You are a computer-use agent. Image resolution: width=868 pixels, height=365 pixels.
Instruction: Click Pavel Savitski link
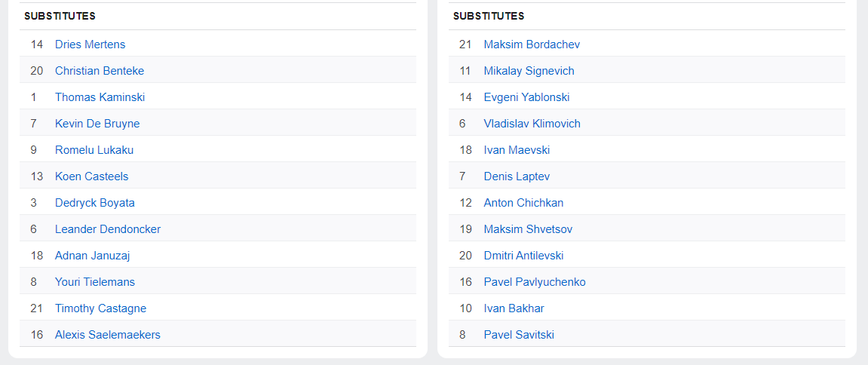coord(519,335)
